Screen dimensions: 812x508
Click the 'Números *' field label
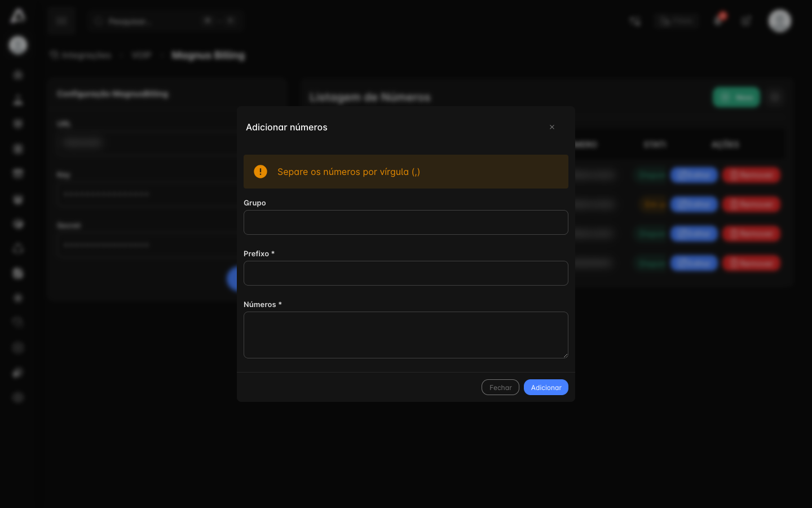(x=262, y=304)
